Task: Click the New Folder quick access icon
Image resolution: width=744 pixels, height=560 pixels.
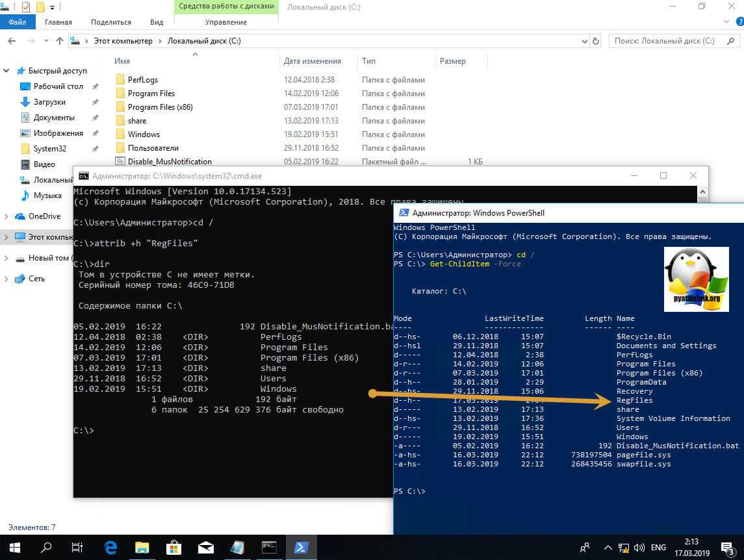Action: tap(40, 7)
